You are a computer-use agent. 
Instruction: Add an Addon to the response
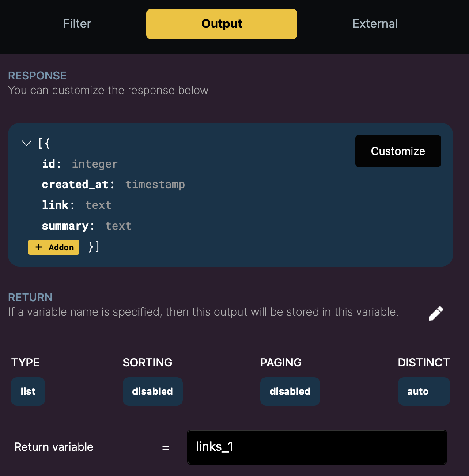tap(54, 247)
